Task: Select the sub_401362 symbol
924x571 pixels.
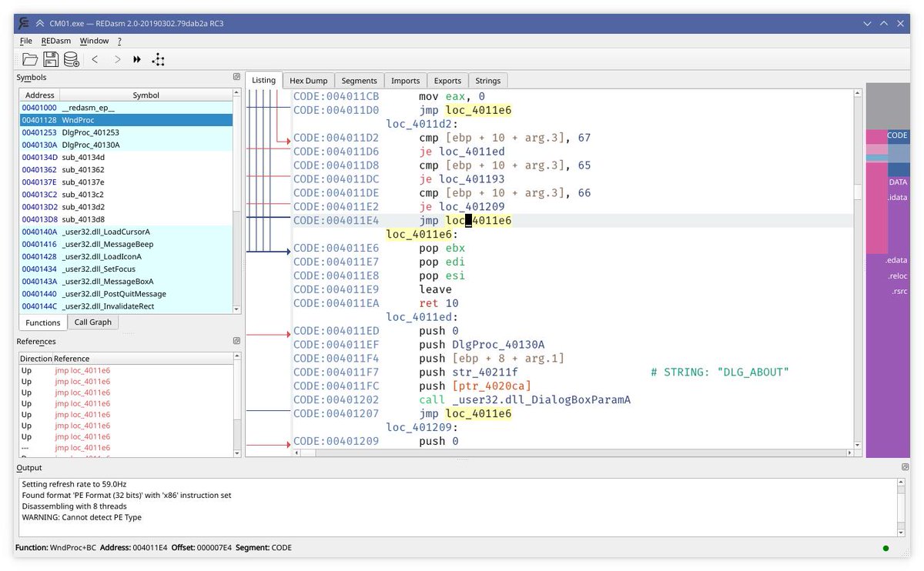Action: [126, 169]
